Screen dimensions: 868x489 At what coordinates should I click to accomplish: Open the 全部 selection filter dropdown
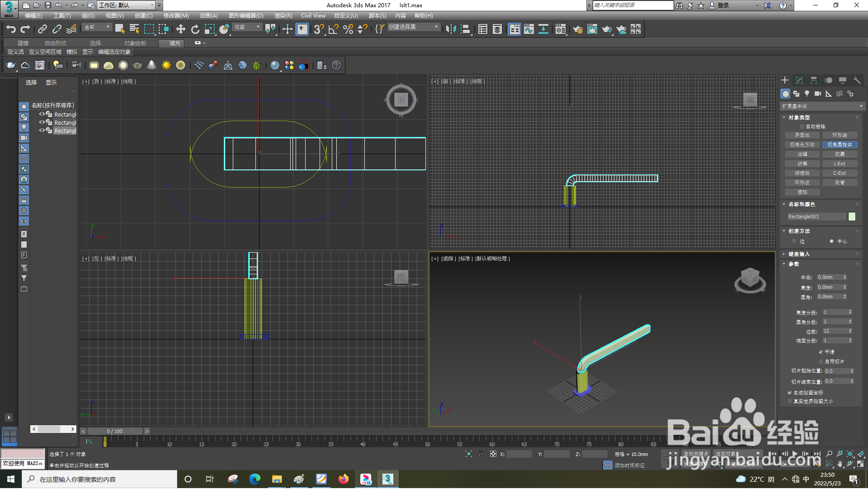pyautogui.click(x=97, y=28)
